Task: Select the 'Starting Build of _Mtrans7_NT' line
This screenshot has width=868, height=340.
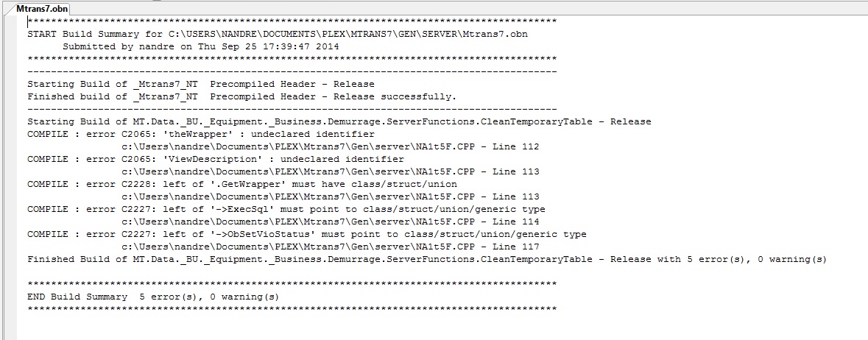Action: point(201,84)
